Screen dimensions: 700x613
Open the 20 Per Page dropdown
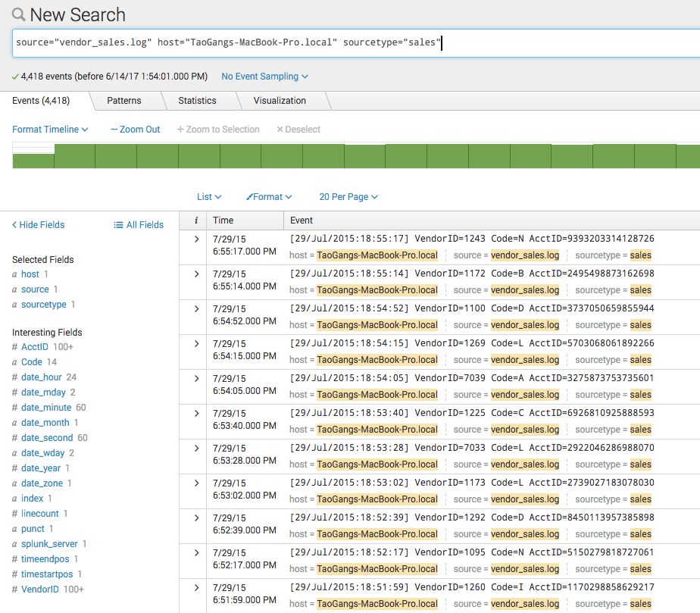(348, 197)
